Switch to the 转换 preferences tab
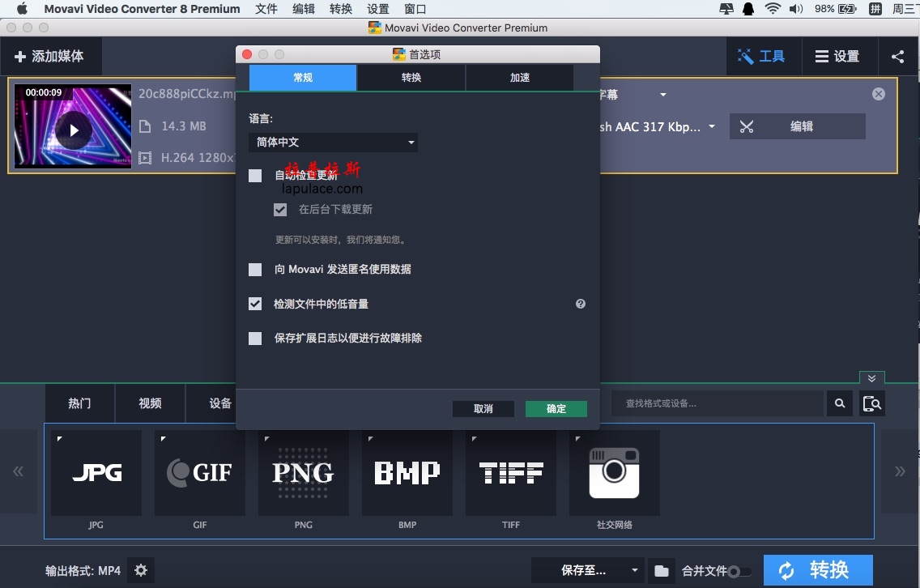 click(411, 78)
